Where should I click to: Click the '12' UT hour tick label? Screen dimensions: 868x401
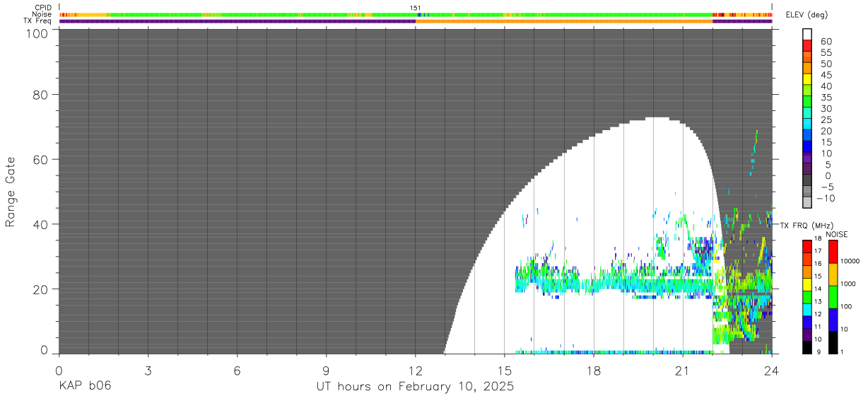pyautogui.click(x=416, y=371)
